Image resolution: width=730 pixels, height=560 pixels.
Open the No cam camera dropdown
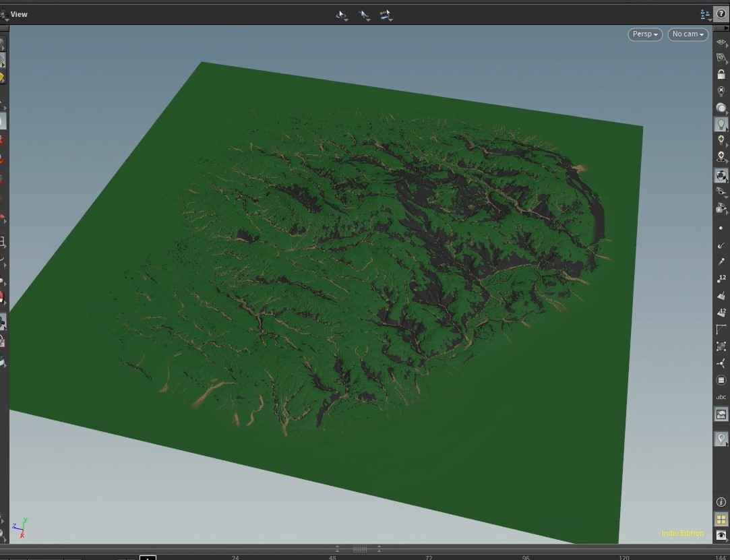(688, 34)
